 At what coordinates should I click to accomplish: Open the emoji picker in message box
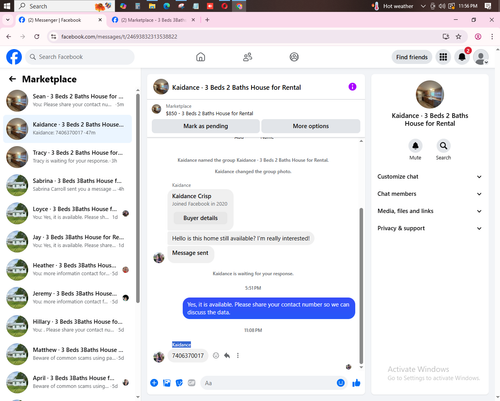tap(340, 383)
